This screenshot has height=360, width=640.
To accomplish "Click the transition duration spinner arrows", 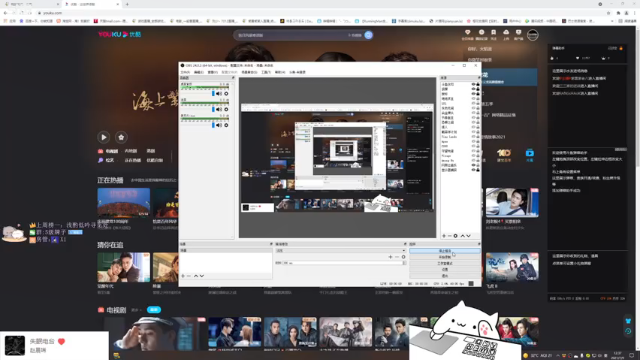I will [x=404, y=263].
